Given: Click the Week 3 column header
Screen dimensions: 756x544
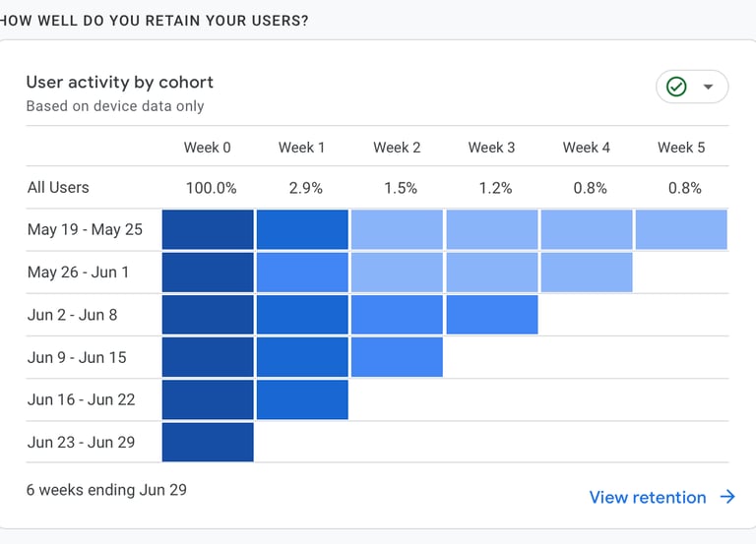Looking at the screenshot, I should [491, 148].
